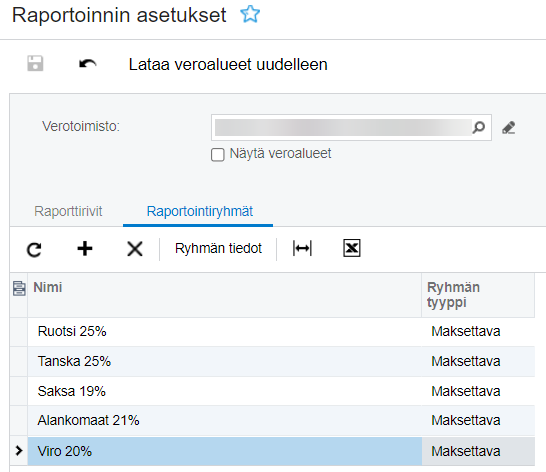
Task: Click into the Verotoimisto input field
Action: click(343, 127)
